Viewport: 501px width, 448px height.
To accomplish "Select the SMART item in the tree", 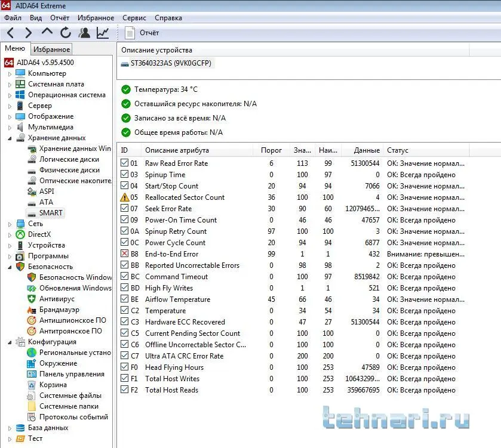I will [51, 213].
